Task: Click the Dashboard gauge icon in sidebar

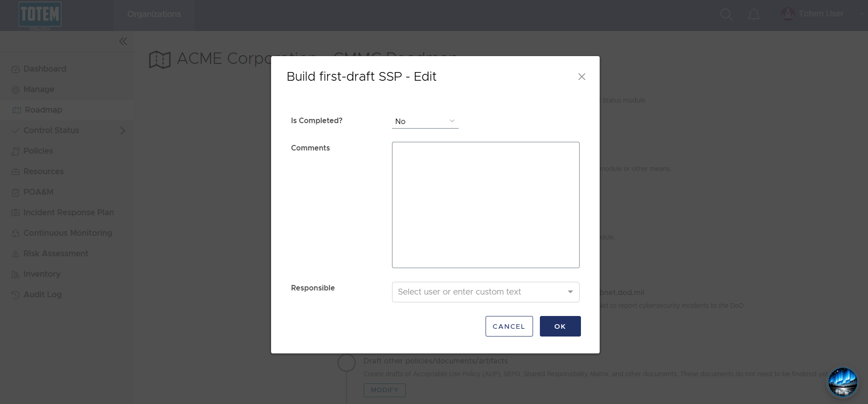Action: coord(16,69)
